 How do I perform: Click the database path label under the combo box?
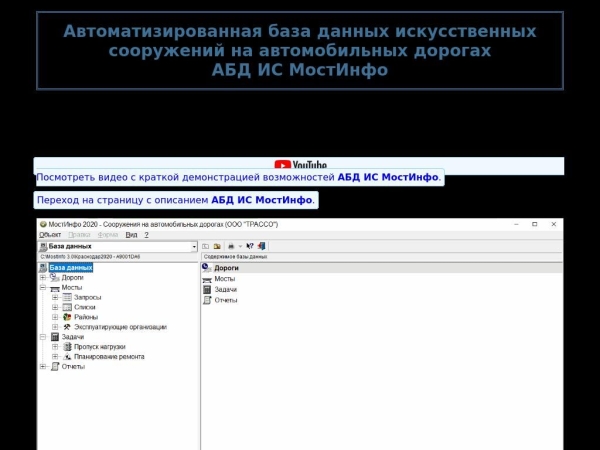[90, 257]
